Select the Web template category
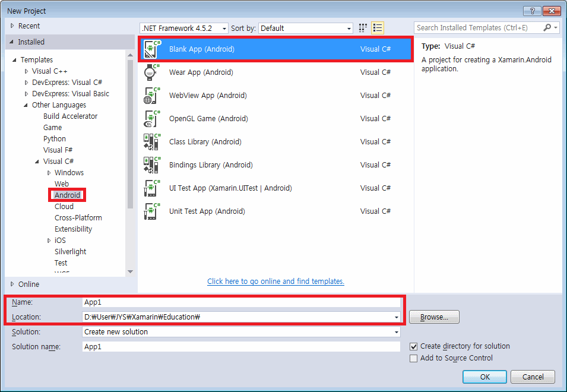Screen dimensions: 567x392 [x=62, y=184]
